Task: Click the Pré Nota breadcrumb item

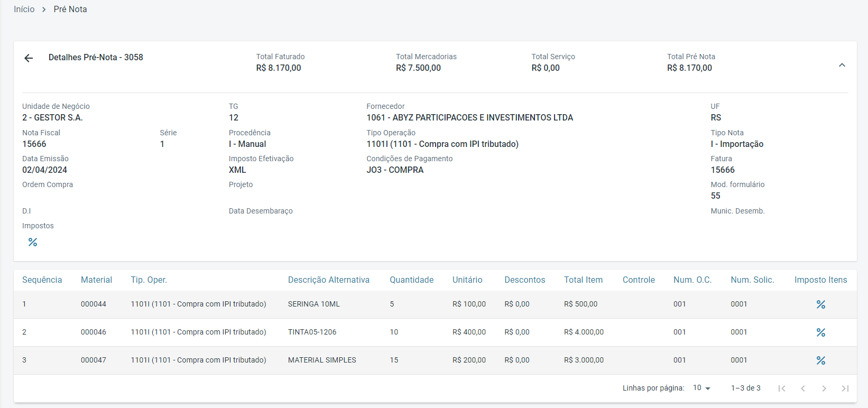Action: pos(70,10)
